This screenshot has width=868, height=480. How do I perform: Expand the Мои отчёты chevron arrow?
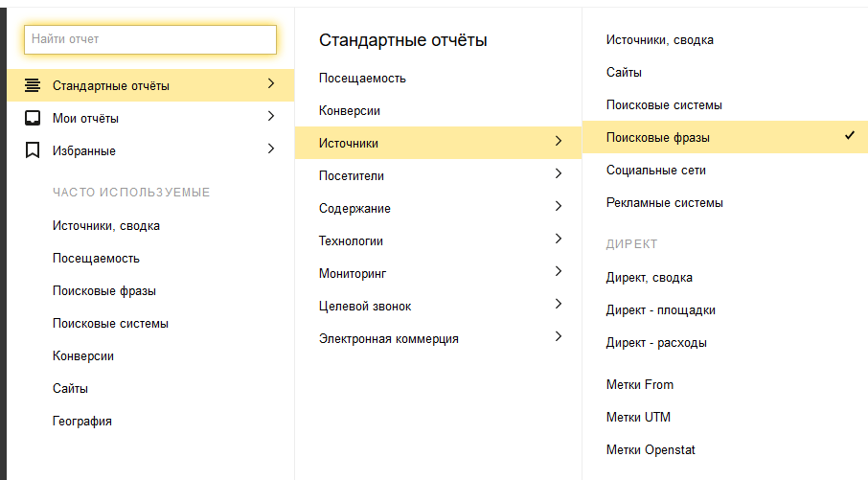pos(271,117)
